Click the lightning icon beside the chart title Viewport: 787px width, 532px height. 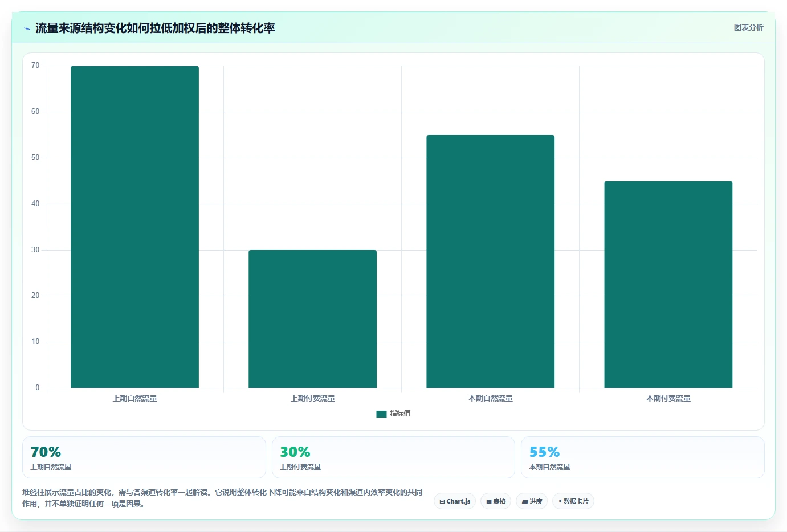coord(27,28)
